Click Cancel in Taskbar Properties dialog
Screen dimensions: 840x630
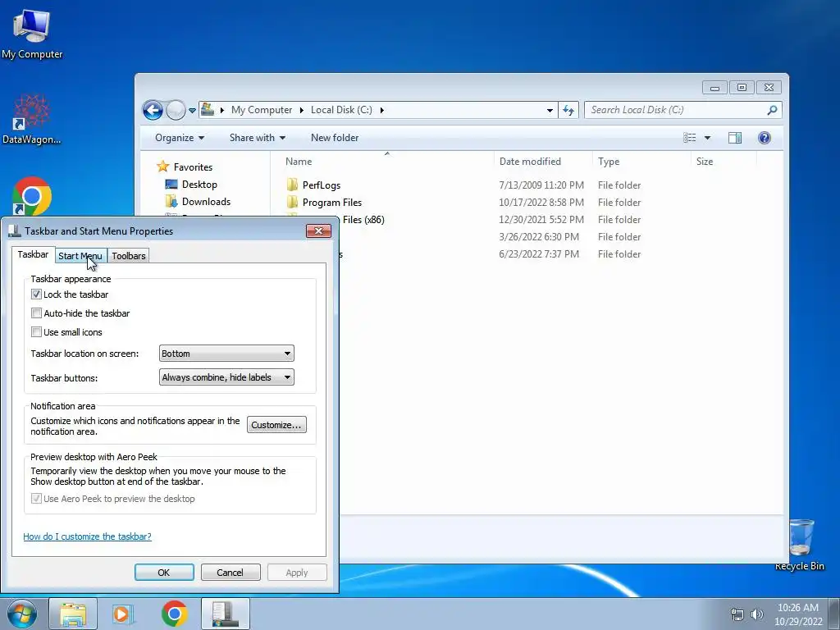click(231, 572)
